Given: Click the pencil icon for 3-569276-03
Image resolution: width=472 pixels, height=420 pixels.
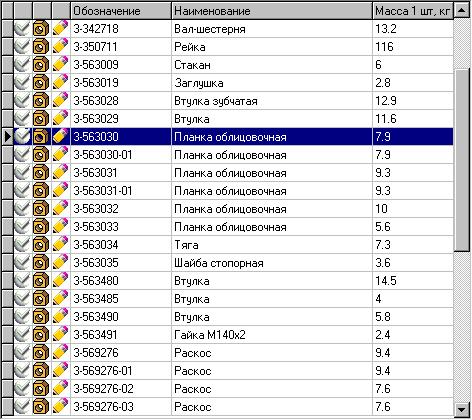Looking at the screenshot, I should pos(60,407).
